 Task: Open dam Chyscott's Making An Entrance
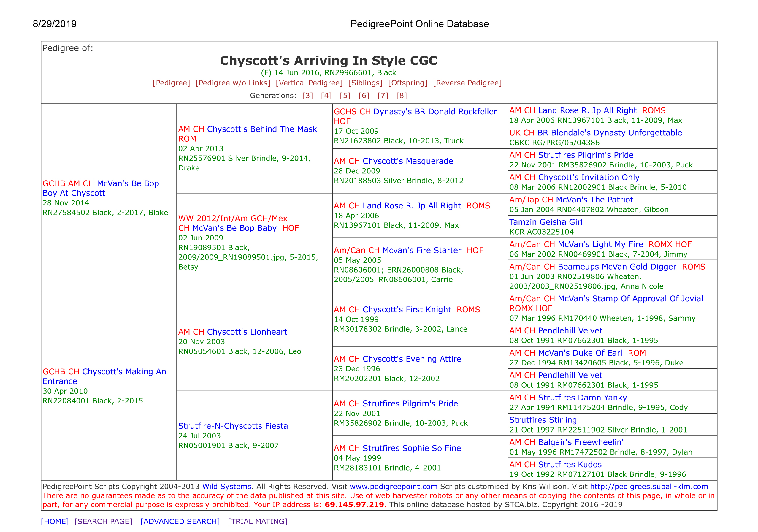coord(104,376)
